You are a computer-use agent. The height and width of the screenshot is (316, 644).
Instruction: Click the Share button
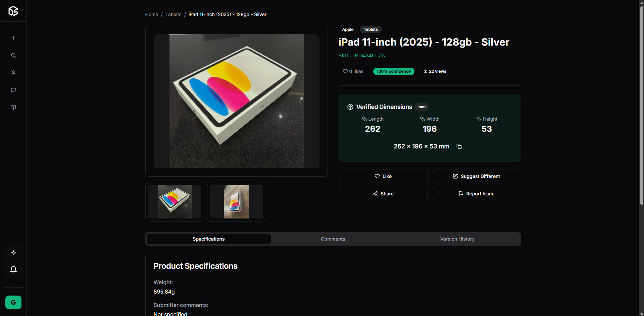[383, 194]
